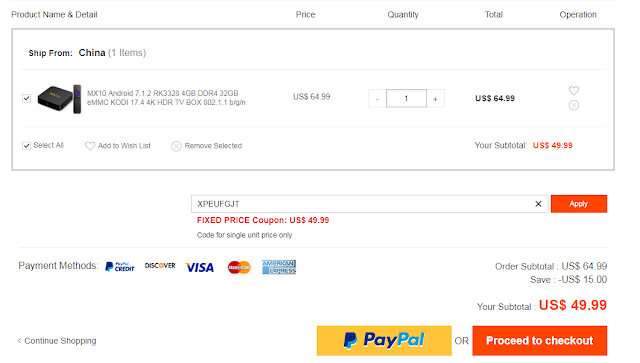Uncheck the MX10 TV box item checkbox
The width and height of the screenshot is (640, 363).
coord(27,98)
